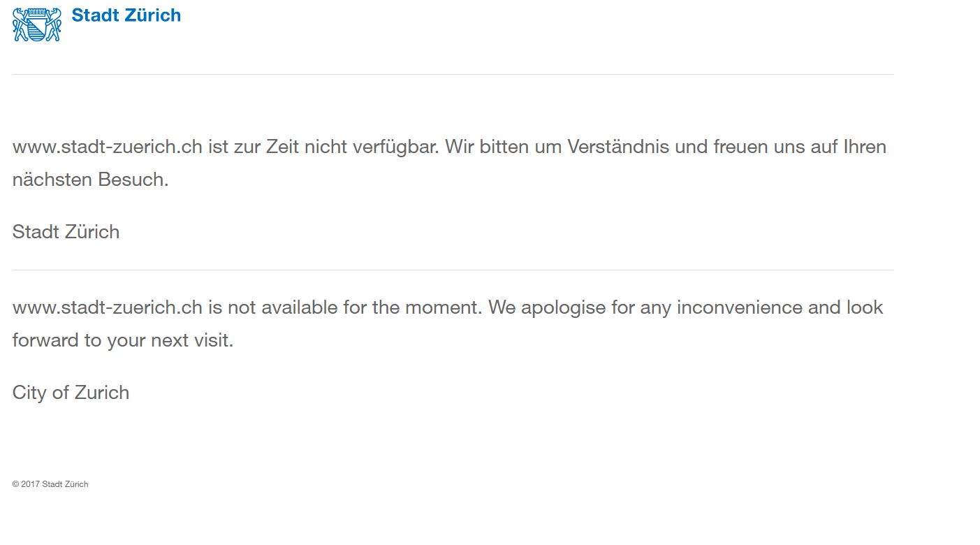Click www.stadt-zuerich.ch in the English message

(x=108, y=307)
